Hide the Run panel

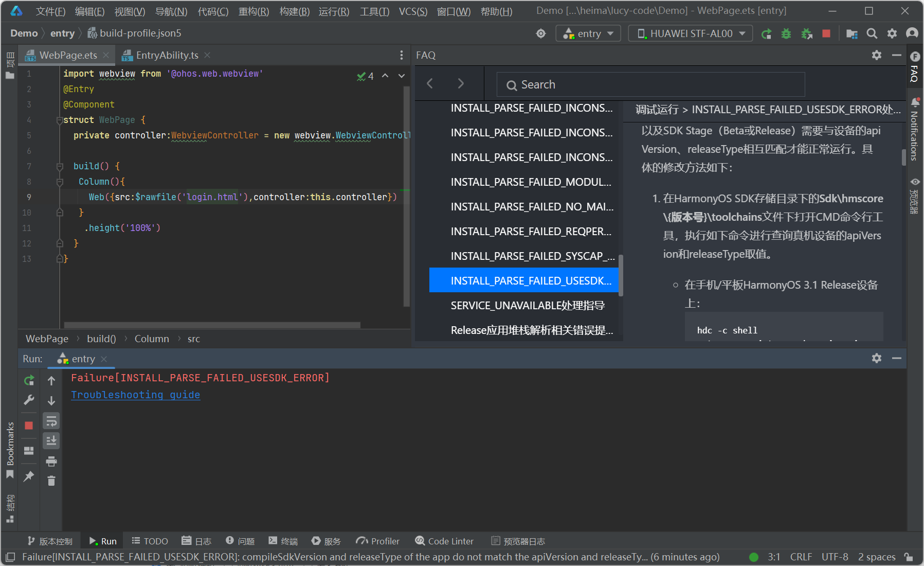(897, 358)
